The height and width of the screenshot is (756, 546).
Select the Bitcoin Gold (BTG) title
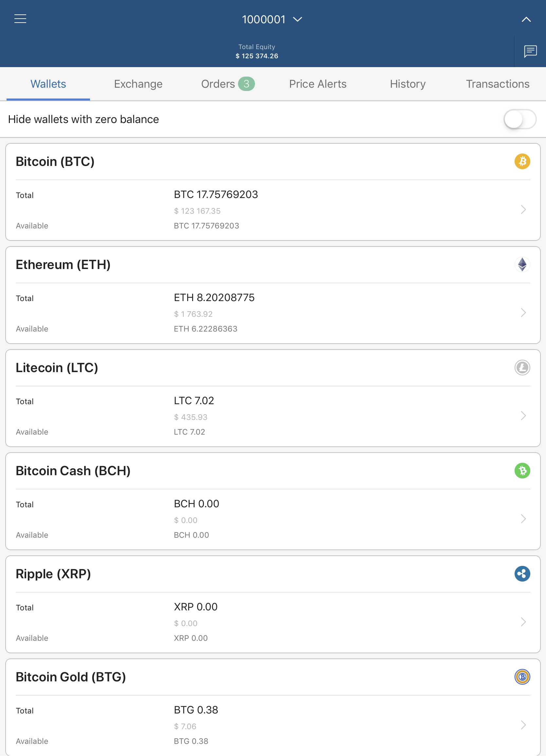point(71,676)
